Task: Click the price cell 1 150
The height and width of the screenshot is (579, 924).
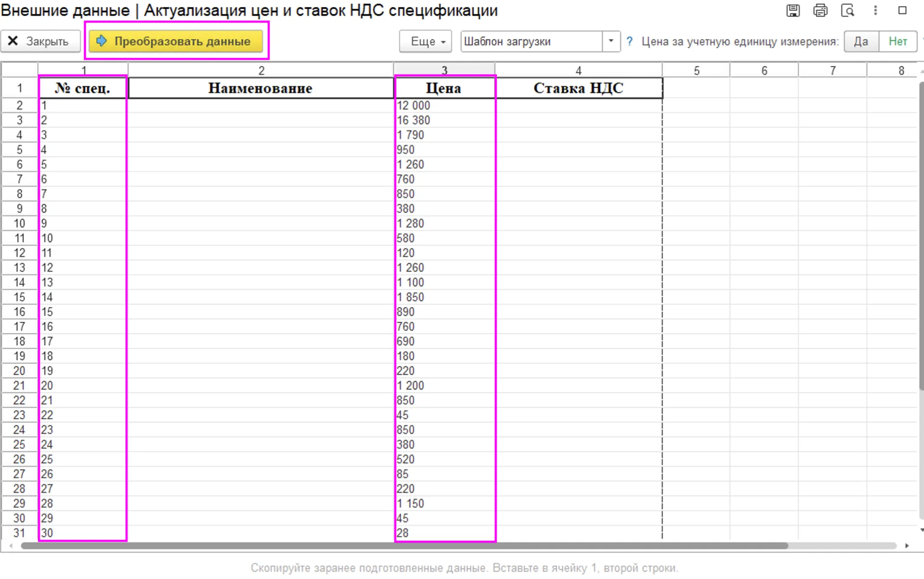Action: click(x=444, y=503)
